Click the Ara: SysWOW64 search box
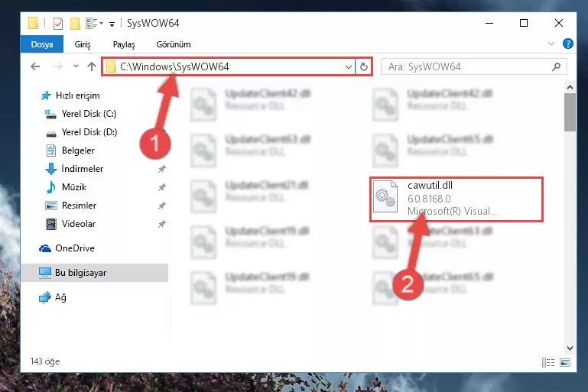This screenshot has width=588, height=392. tap(473, 67)
